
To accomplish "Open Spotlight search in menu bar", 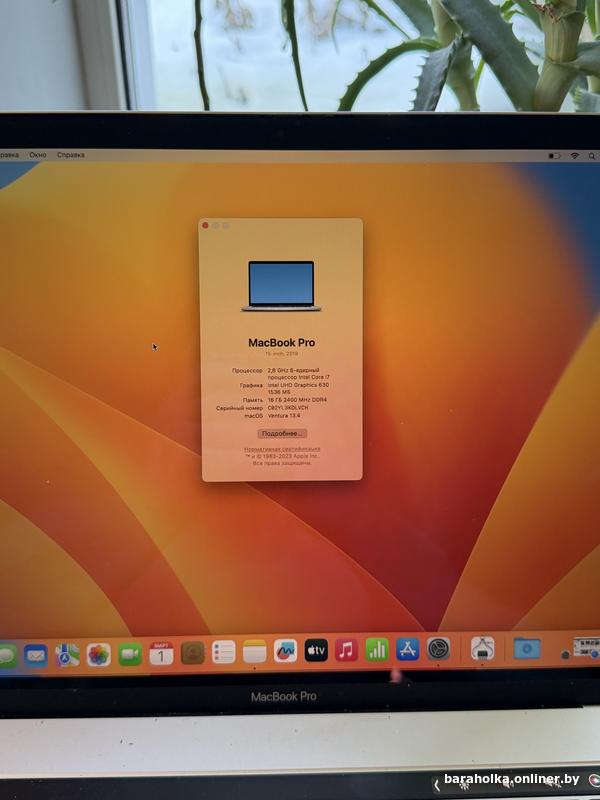I will click(592, 156).
